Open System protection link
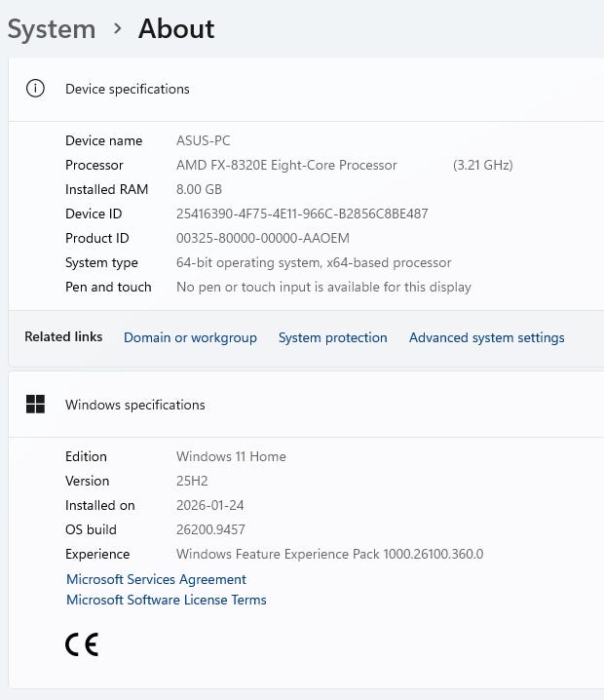604x700 pixels. coord(333,337)
